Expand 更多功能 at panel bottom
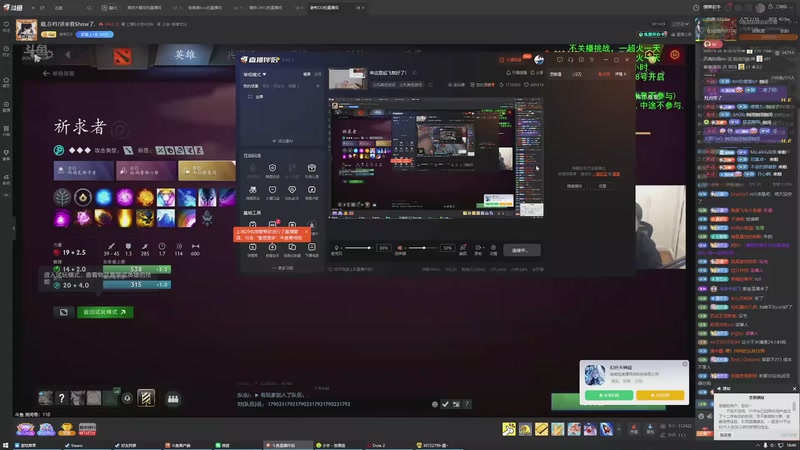 283,268
